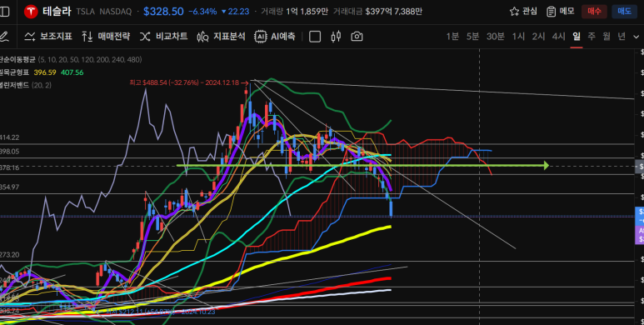
Task: Take chart snapshot with camera icon
Action: click(x=357, y=37)
